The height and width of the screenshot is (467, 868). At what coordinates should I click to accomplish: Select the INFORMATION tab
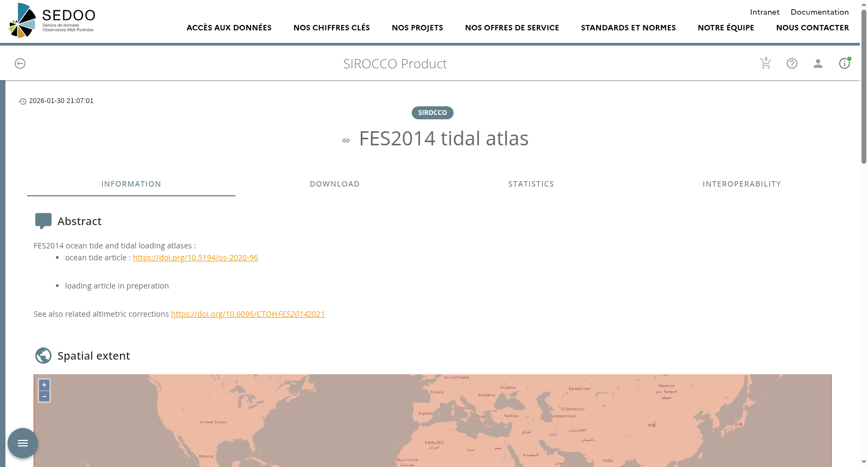131,184
